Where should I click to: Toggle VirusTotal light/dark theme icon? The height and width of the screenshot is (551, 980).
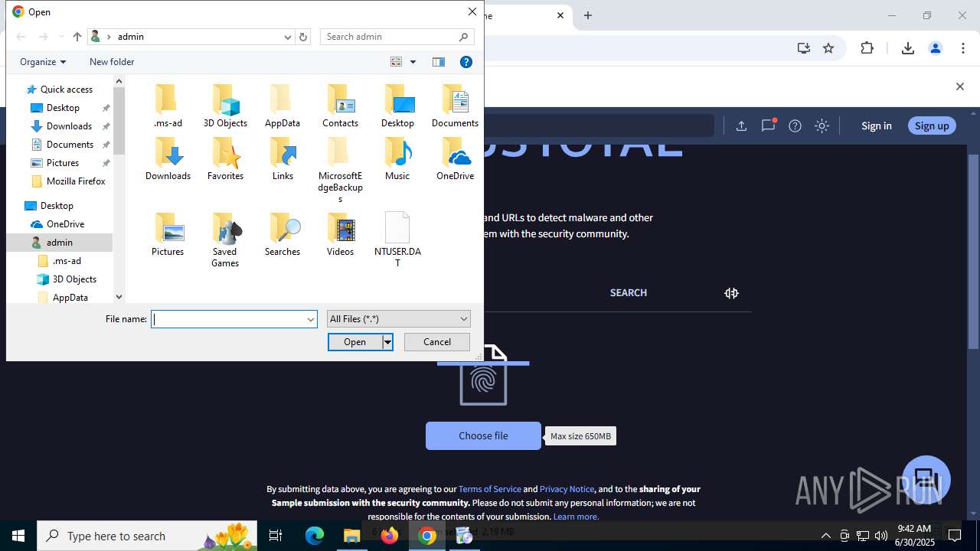[x=822, y=126]
